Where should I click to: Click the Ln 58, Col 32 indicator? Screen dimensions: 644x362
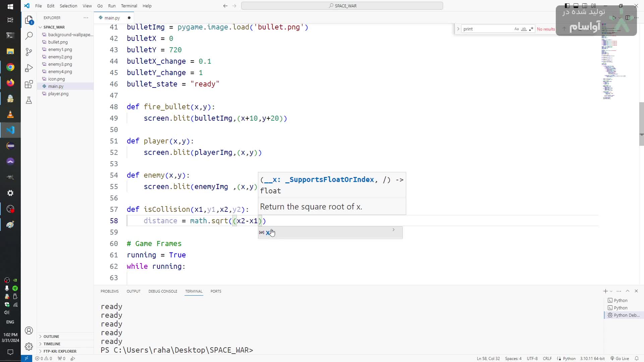[488, 358]
